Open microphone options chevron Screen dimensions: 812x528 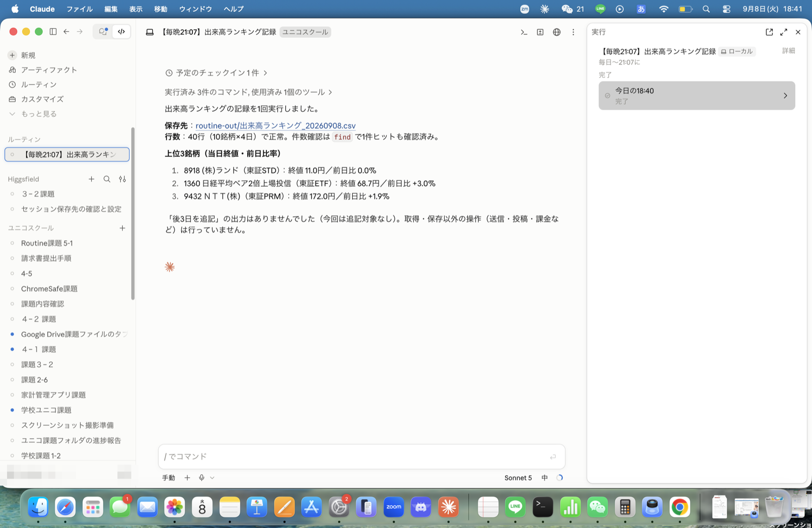212,478
